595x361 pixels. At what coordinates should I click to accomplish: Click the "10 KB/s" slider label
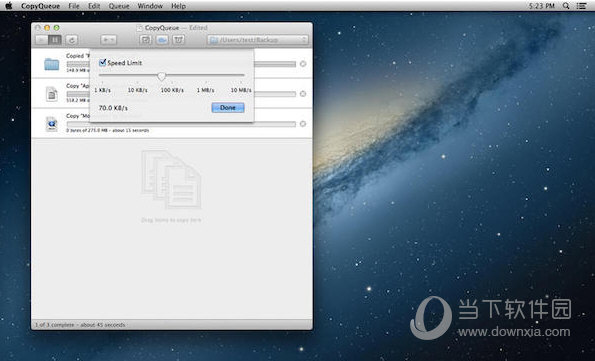[137, 90]
